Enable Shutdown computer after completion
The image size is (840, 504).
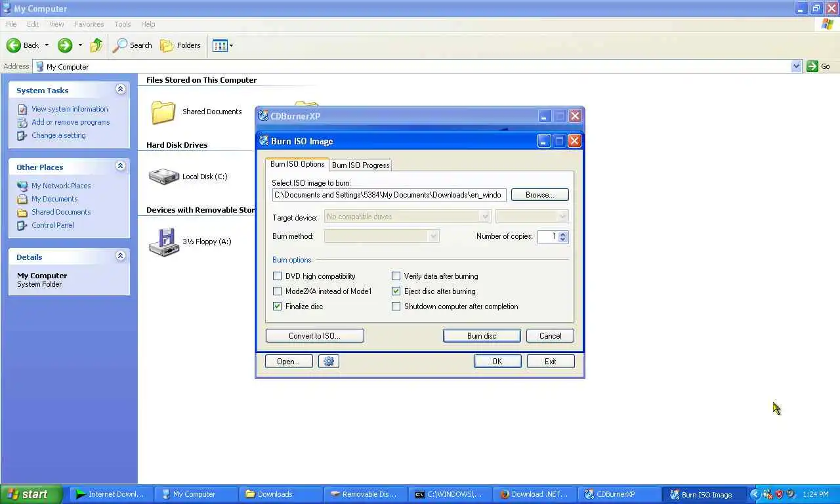396,306
